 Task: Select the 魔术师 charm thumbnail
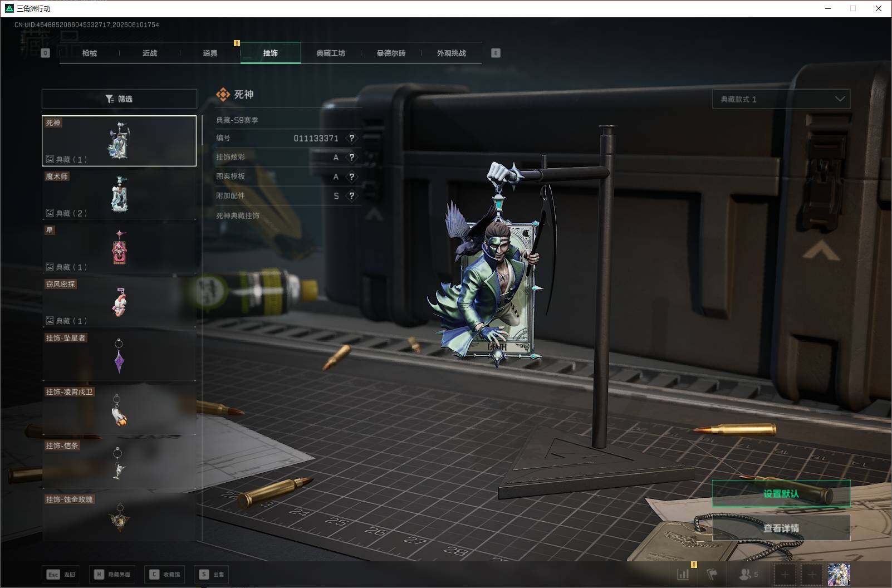[119, 194]
